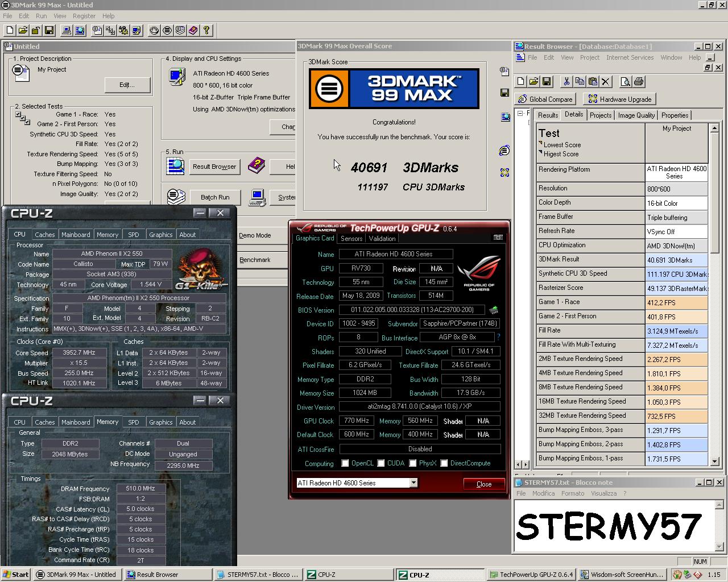Enable the CUDA checkbox in GPU-Z
The height and width of the screenshot is (582, 728).
pyautogui.click(x=380, y=463)
